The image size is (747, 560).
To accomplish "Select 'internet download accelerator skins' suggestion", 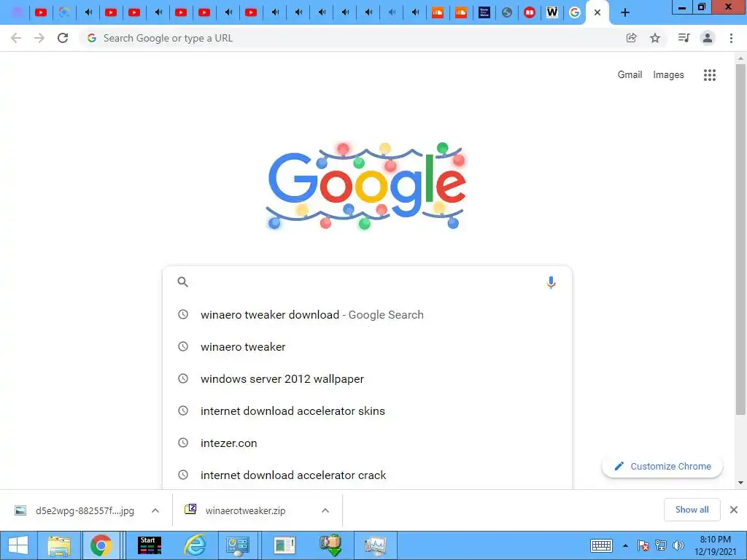I will (367, 411).
